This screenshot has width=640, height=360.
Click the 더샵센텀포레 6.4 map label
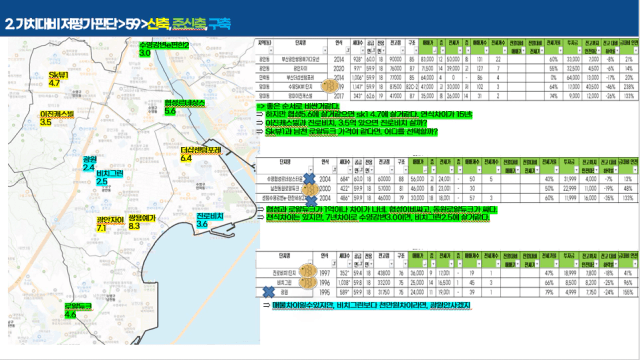pos(201,154)
